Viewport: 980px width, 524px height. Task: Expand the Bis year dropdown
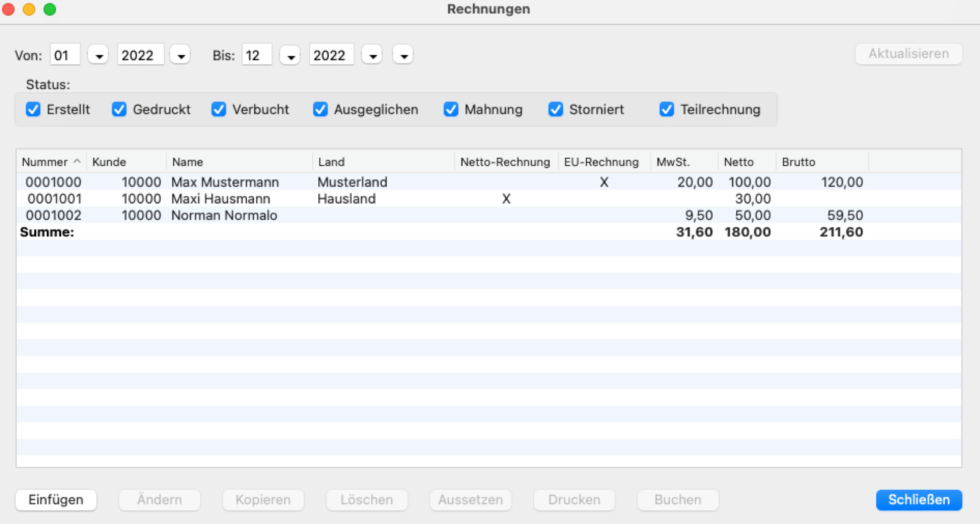click(372, 55)
